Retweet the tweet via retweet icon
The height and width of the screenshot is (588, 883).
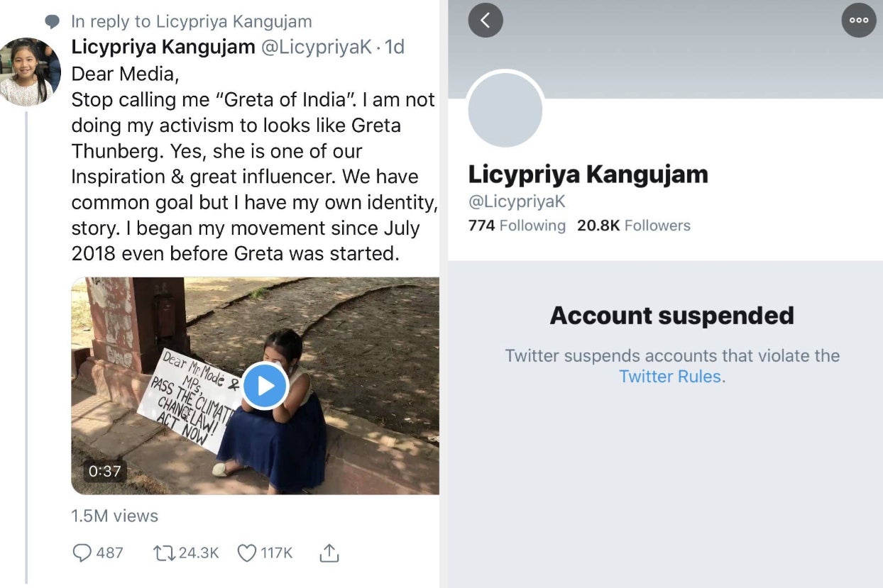(164, 553)
